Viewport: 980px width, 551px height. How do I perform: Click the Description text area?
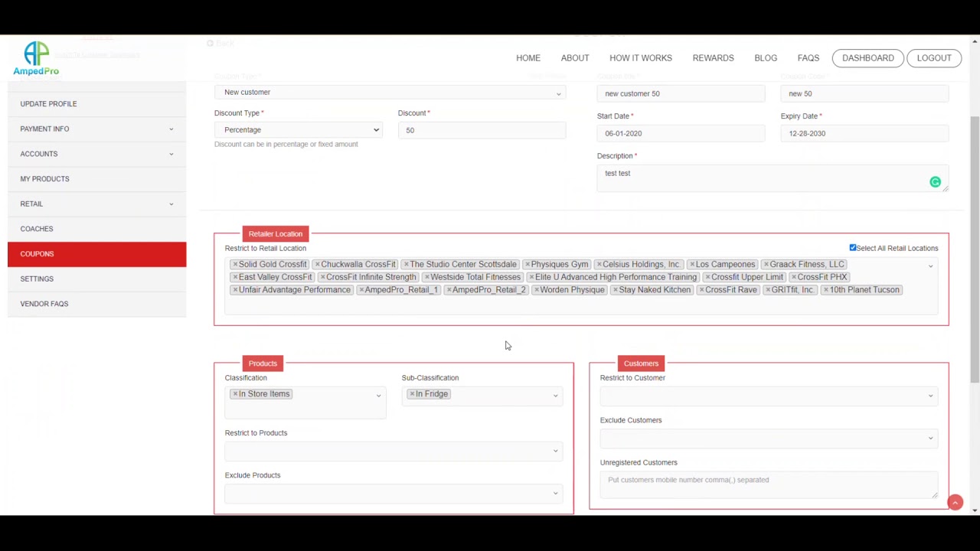[773, 178]
